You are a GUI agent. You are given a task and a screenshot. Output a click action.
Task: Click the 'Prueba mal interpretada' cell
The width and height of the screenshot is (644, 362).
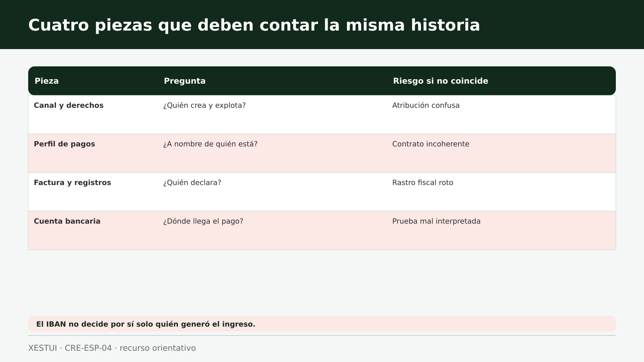(436, 221)
